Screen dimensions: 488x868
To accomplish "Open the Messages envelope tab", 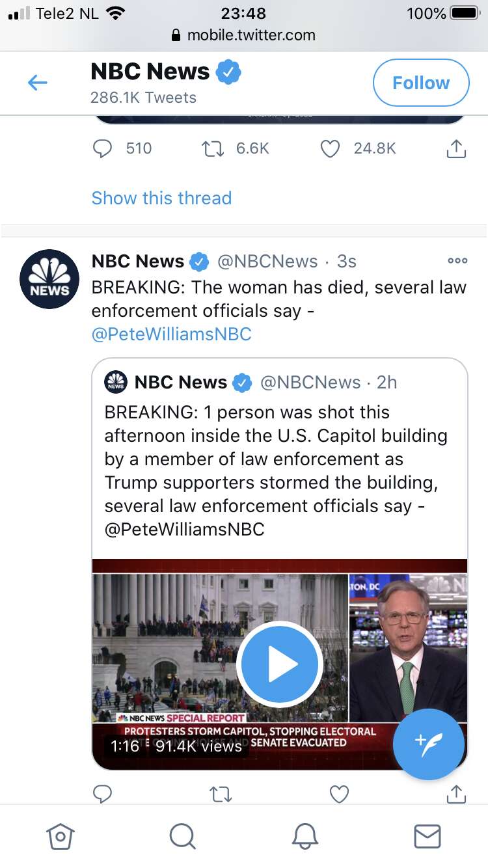I will point(427,836).
